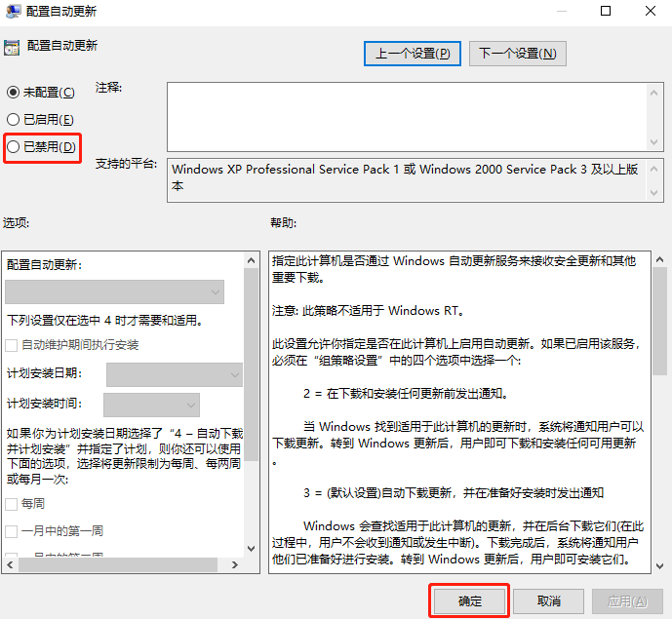Toggle the 每周 checkbox
The height and width of the screenshot is (619, 672).
(x=12, y=504)
